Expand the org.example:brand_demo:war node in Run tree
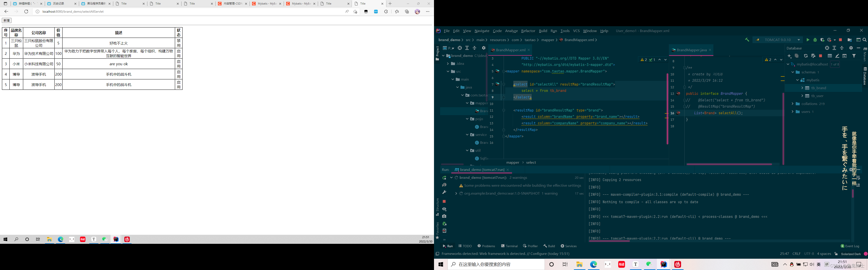The width and height of the screenshot is (868, 270). pos(456,193)
